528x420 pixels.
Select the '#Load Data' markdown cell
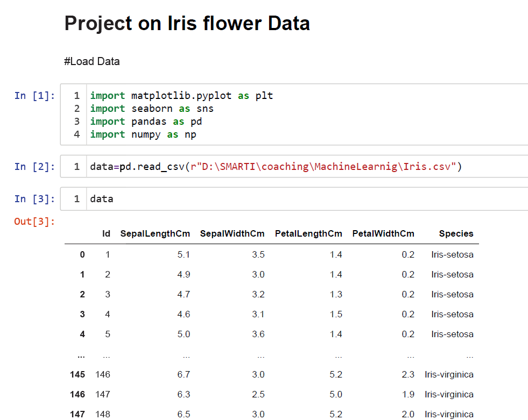[x=91, y=61]
